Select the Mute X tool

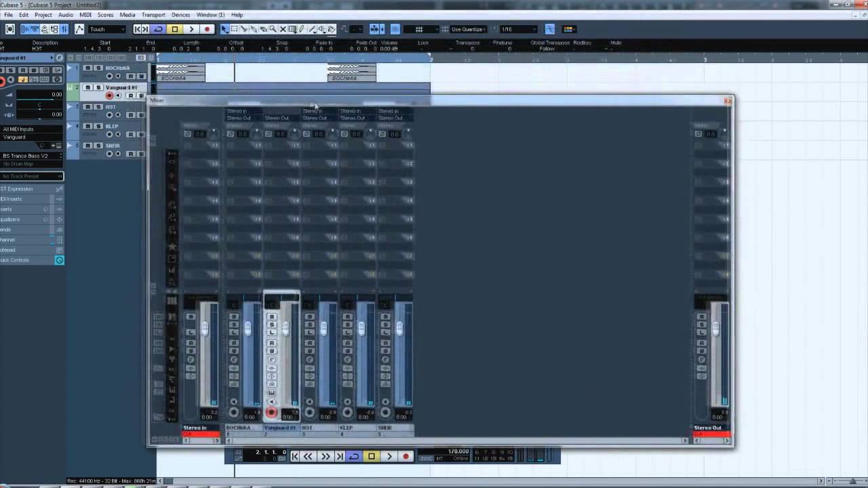(x=283, y=29)
